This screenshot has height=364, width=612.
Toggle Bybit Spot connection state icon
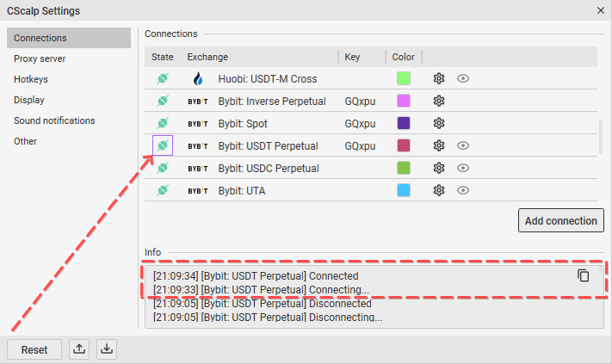click(163, 123)
